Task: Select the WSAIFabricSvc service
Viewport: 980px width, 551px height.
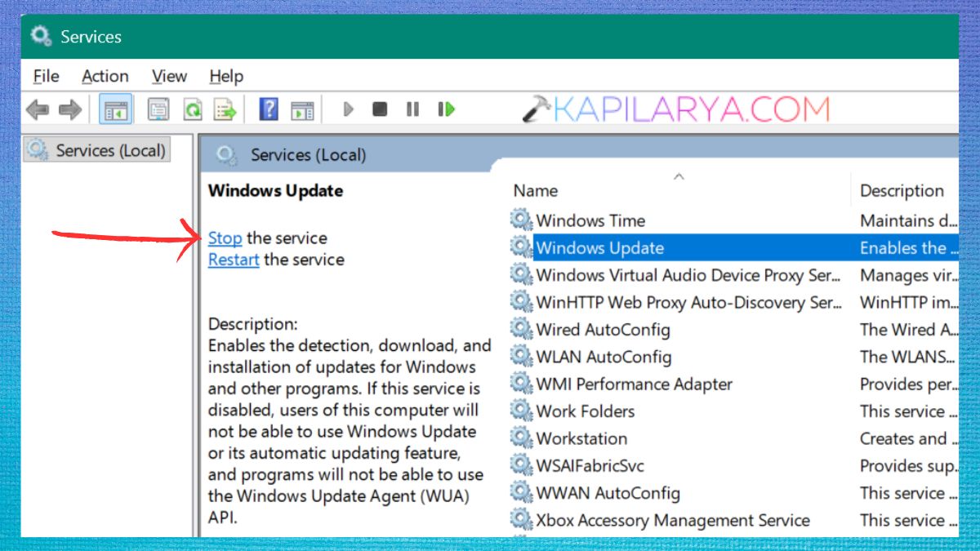Action: (590, 465)
